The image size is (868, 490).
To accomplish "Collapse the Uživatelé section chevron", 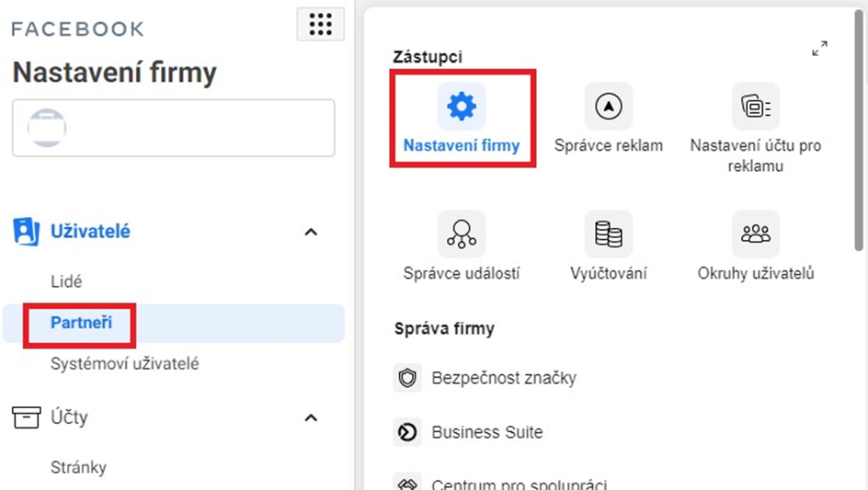I will tap(311, 232).
